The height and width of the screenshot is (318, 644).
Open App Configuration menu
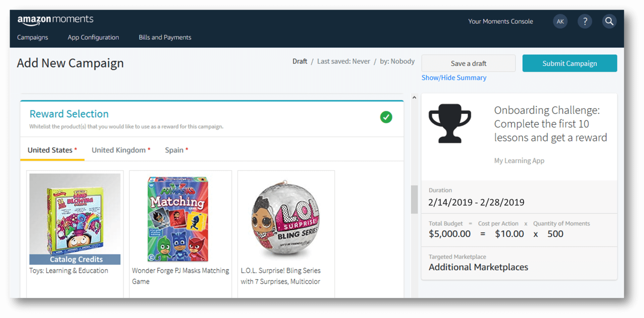[x=93, y=37]
